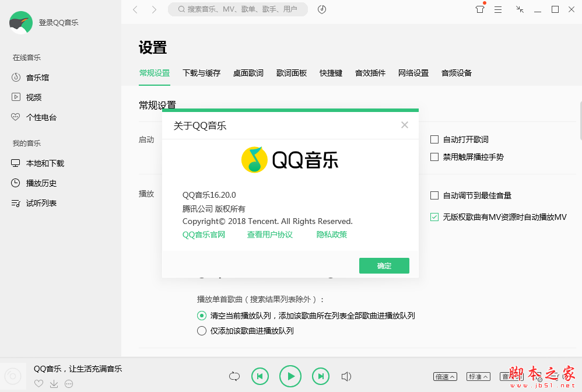The image size is (582, 392).
Task: Open the main hamburger menu
Action: pos(498,10)
